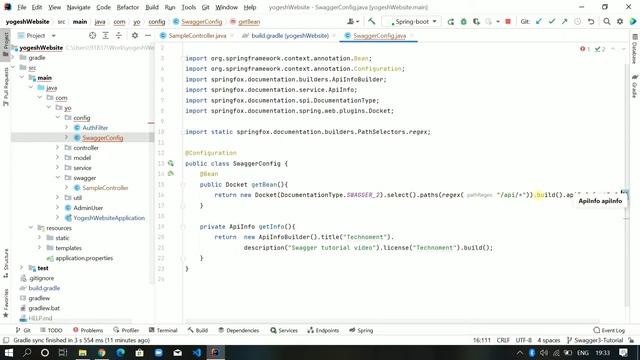
Task: Update project with Git blue arrow
Action: tap(539, 21)
